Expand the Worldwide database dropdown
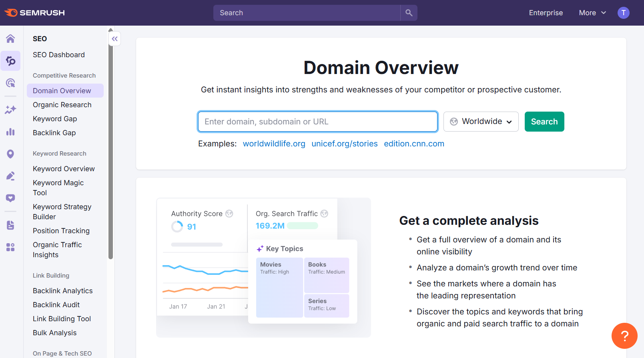This screenshot has height=358, width=644. tap(481, 122)
